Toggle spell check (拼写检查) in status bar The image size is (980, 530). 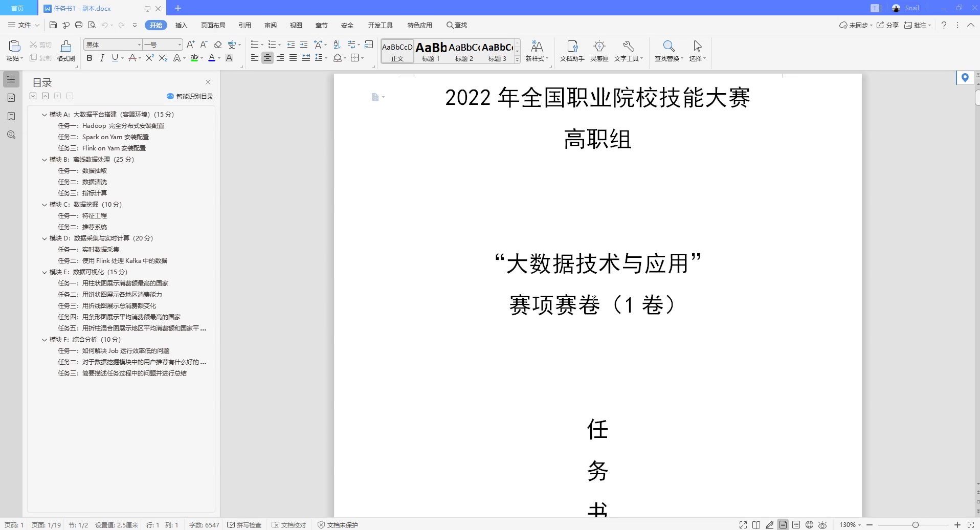point(244,525)
